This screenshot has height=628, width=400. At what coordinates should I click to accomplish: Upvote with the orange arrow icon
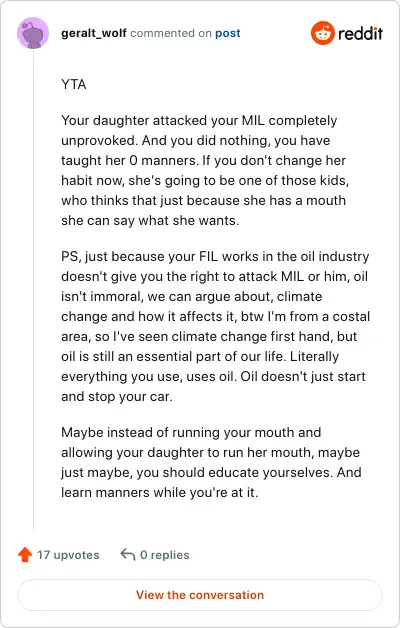(25, 555)
